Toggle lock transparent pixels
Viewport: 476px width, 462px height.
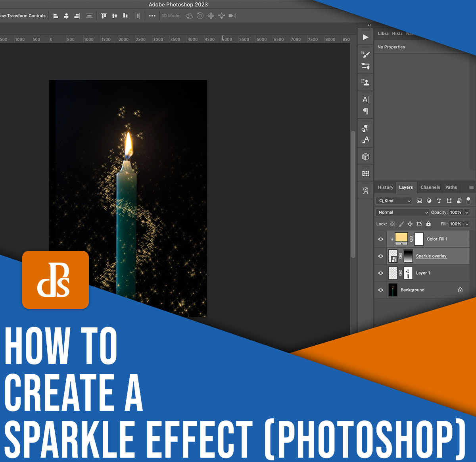392,224
